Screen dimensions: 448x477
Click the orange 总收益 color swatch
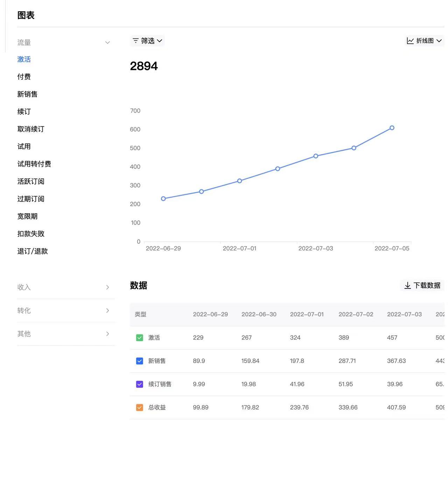[139, 407]
